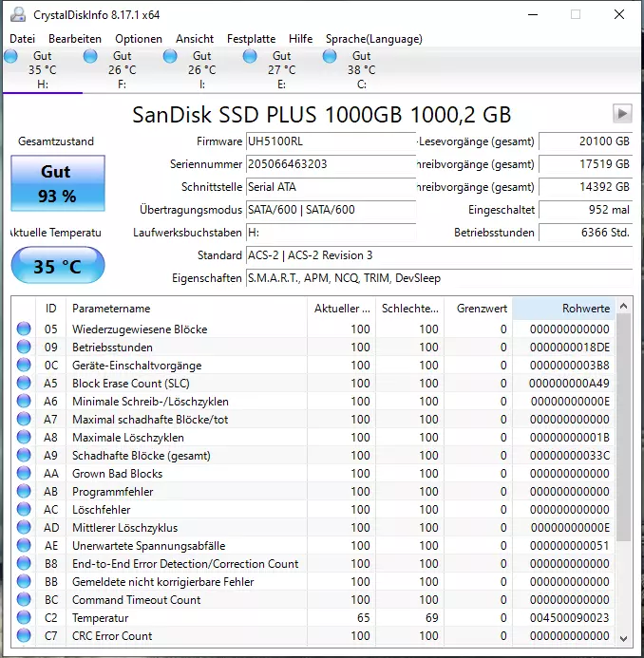The width and height of the screenshot is (644, 658).
Task: Click the status orb of attribute A7
Action: click(24, 420)
